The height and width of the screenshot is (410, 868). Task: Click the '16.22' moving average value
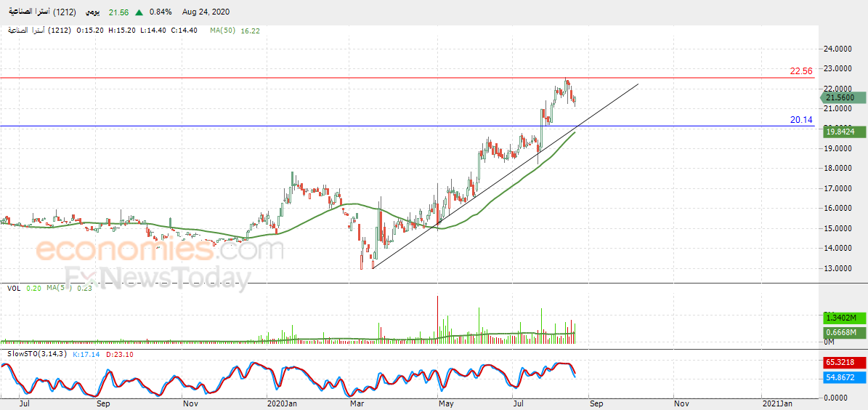click(250, 31)
